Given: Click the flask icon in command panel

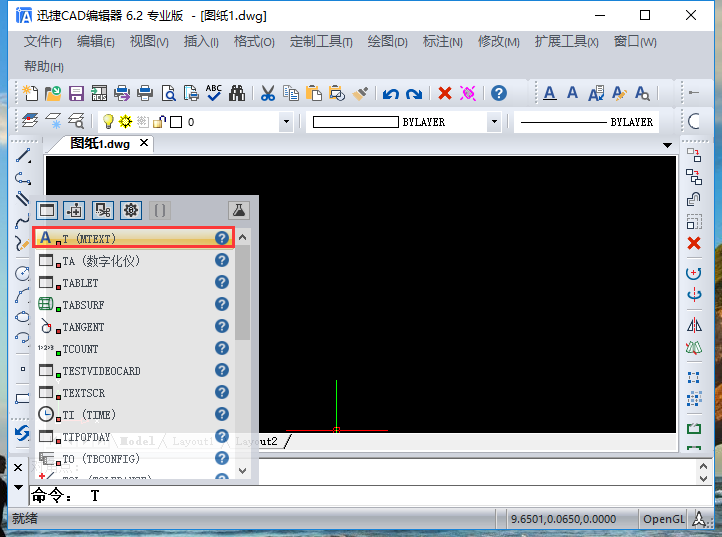Looking at the screenshot, I should pos(238,210).
